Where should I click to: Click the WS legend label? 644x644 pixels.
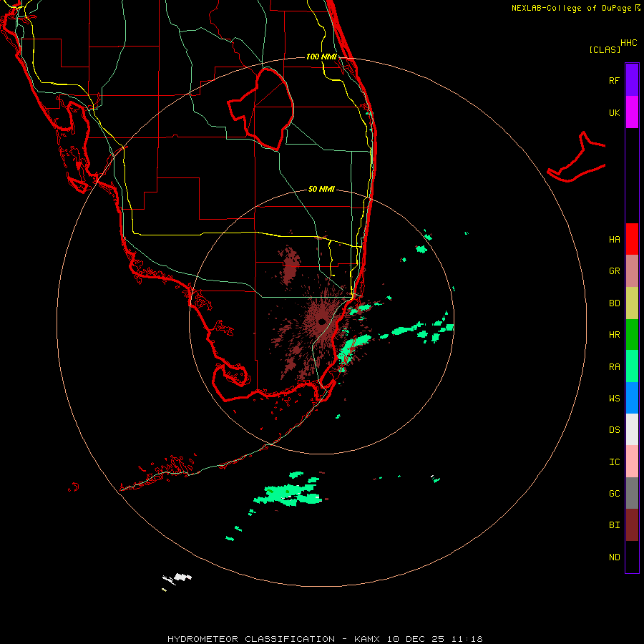pyautogui.click(x=614, y=399)
